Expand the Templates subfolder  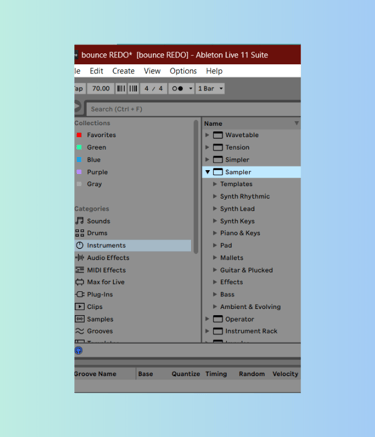click(215, 184)
